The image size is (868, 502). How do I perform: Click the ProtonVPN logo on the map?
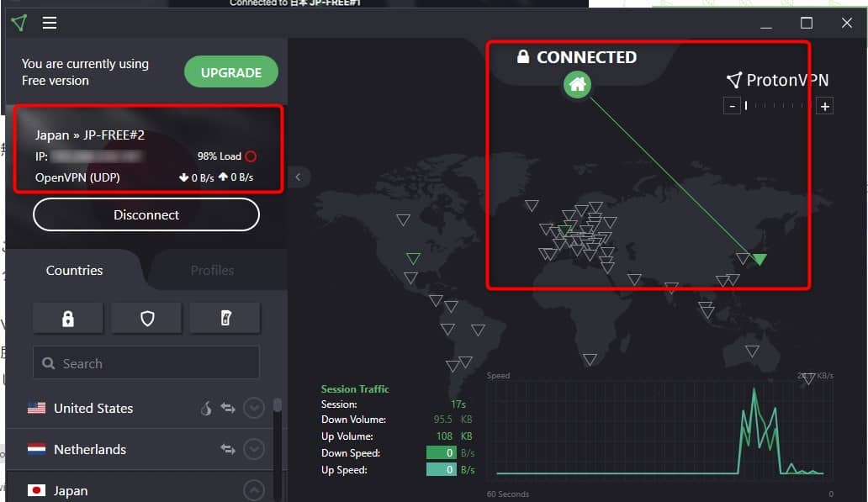point(777,80)
